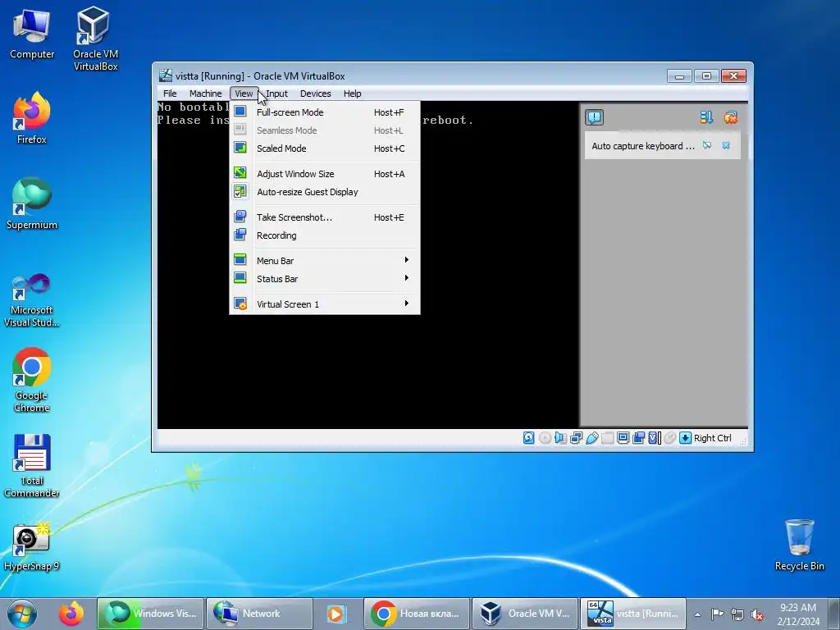
Task: Click the network adapter status icon
Action: tap(576, 438)
